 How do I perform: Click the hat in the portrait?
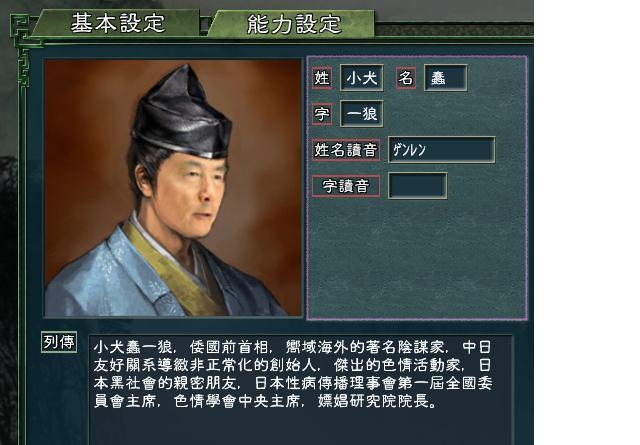click(x=182, y=112)
